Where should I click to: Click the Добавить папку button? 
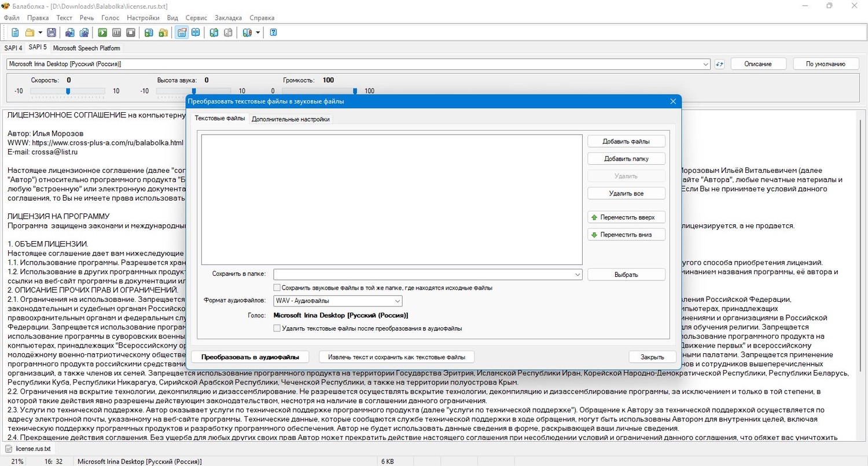point(626,158)
